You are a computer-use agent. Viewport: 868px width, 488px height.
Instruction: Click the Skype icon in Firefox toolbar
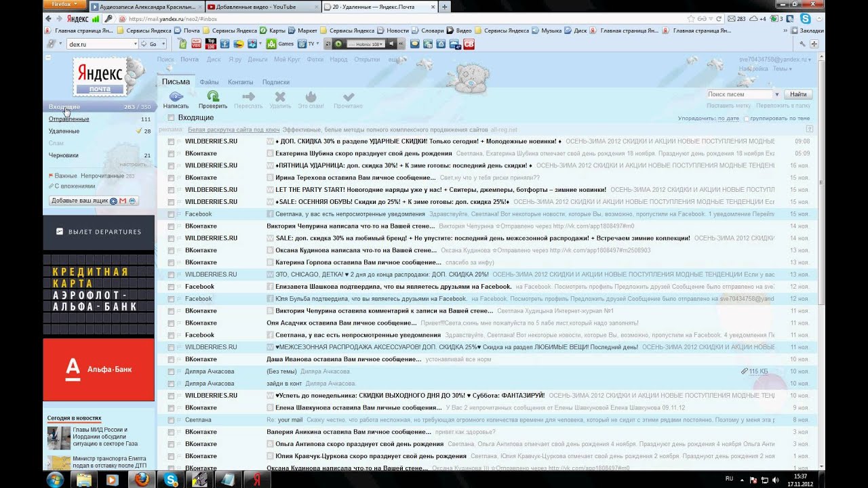pyautogui.click(x=806, y=19)
